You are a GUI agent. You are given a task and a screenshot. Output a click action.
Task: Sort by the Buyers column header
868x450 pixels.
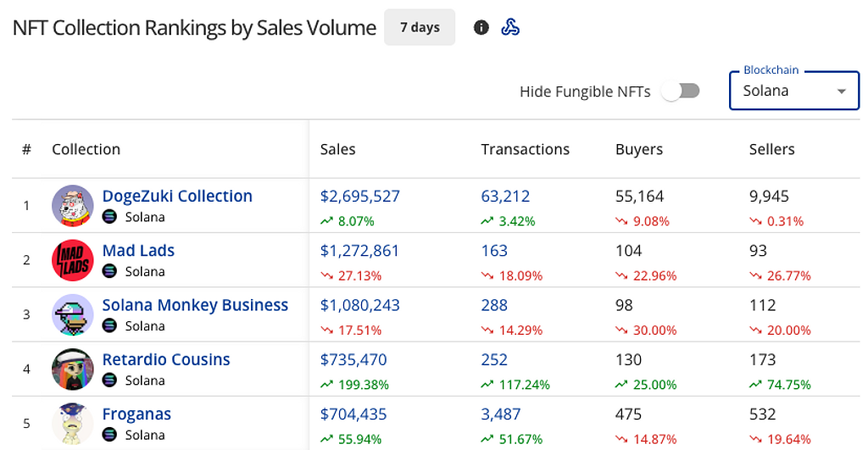coord(639,149)
